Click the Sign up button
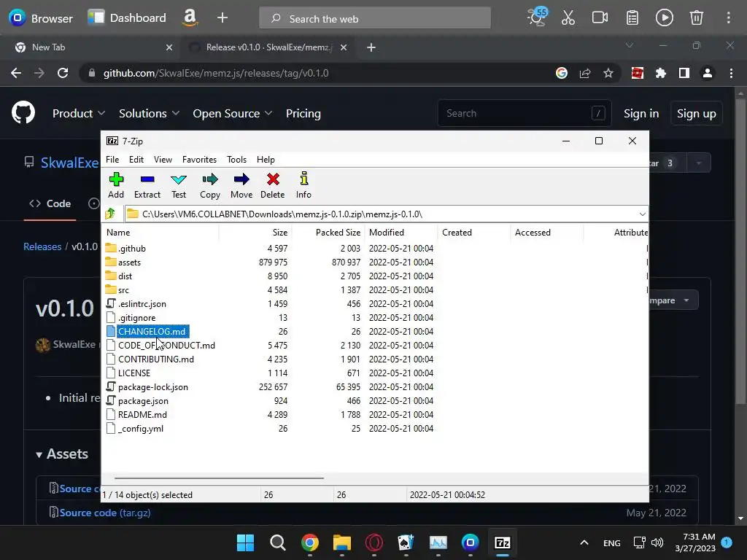Screen dimensions: 747x560 [696, 113]
